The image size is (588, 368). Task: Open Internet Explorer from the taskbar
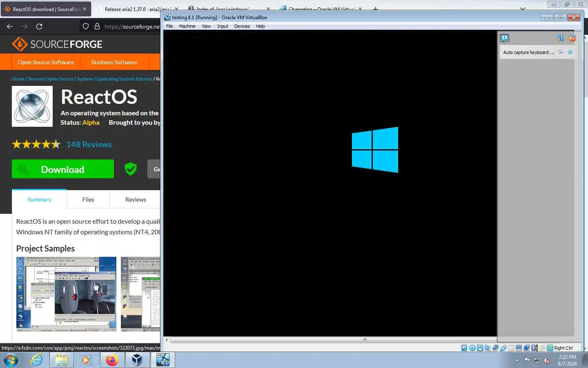click(37, 360)
